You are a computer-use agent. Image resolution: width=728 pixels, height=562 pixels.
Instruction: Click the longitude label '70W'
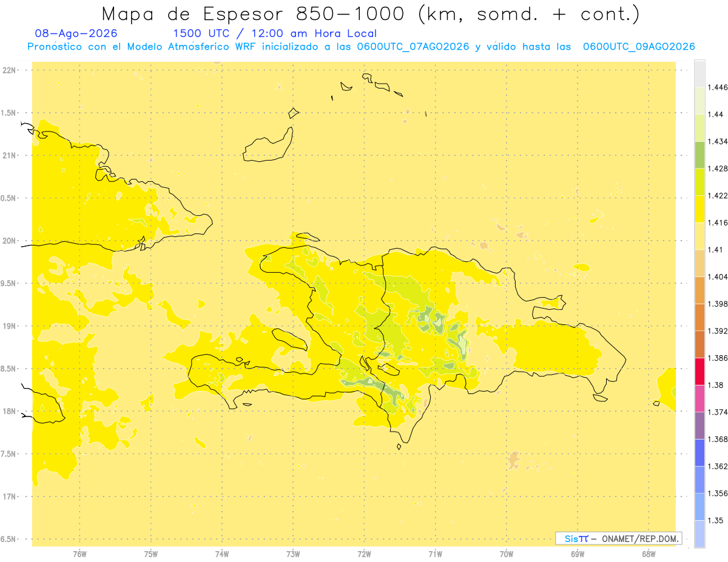tap(507, 554)
